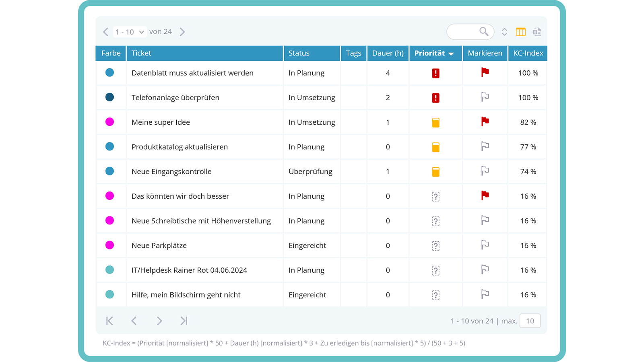
Task: Click the Markieren column header
Action: coord(485,53)
